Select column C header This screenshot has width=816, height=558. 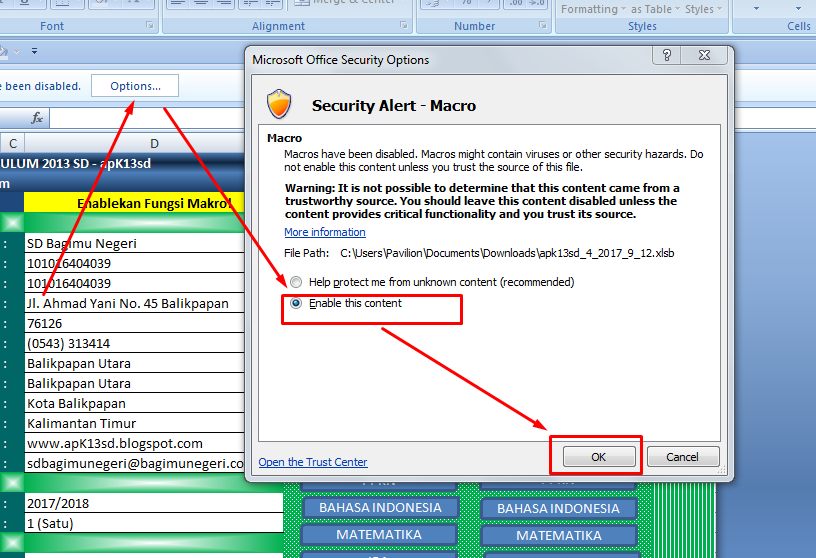pos(12,144)
